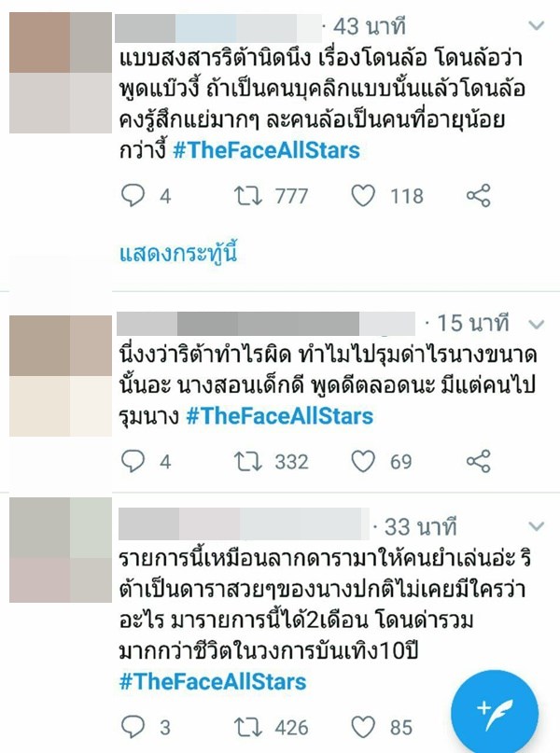Open options chevron on 43 นาที tweet
The image size is (560, 753).
(x=536, y=25)
